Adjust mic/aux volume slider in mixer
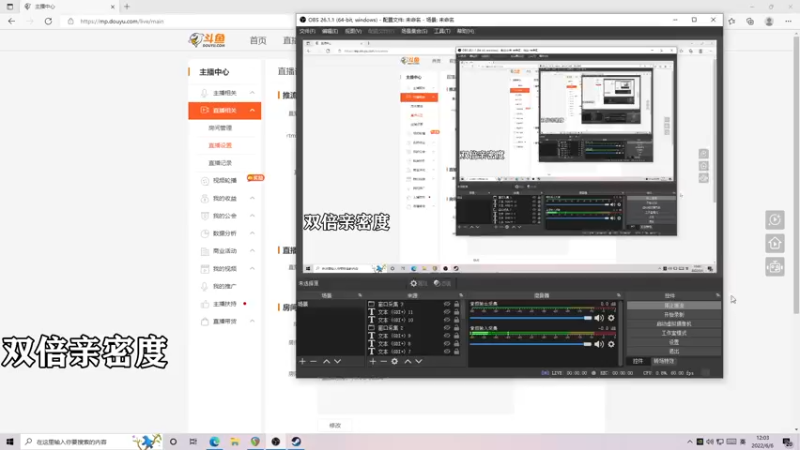 pyautogui.click(x=531, y=344)
